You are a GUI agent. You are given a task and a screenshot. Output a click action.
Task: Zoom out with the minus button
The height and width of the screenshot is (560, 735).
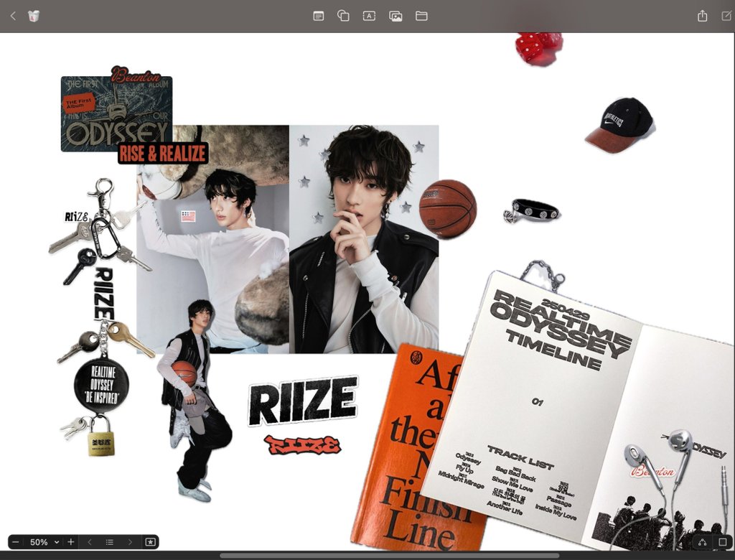16,542
